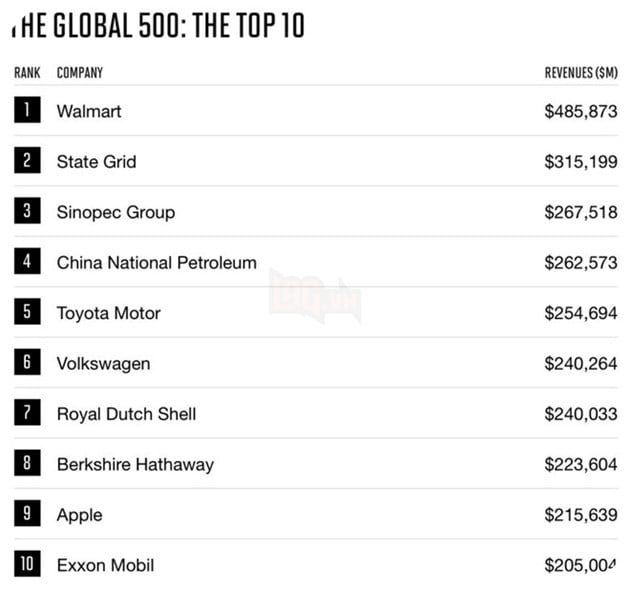Click the Rank column header
This screenshot has width=630, height=591.
pyautogui.click(x=27, y=73)
